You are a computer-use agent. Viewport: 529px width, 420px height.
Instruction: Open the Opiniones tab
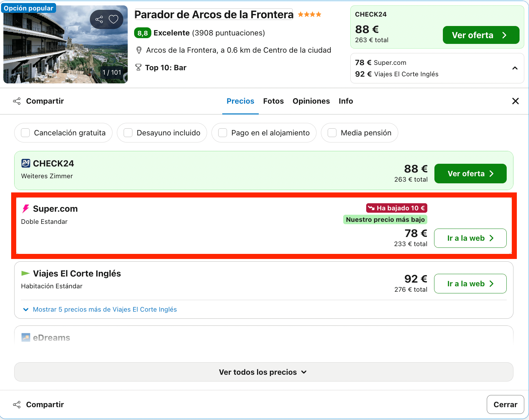311,101
